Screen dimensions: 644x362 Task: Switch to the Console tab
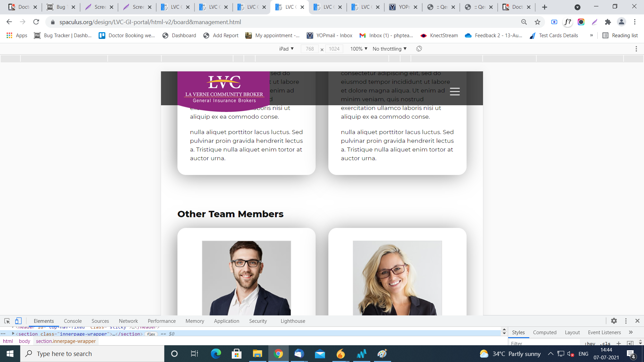[73, 321]
